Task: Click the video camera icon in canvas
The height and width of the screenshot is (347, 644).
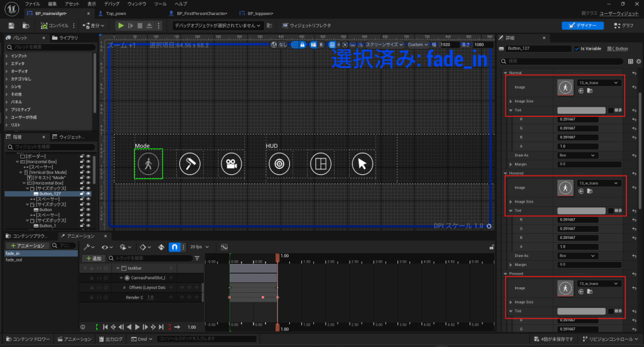Action: pos(231,164)
